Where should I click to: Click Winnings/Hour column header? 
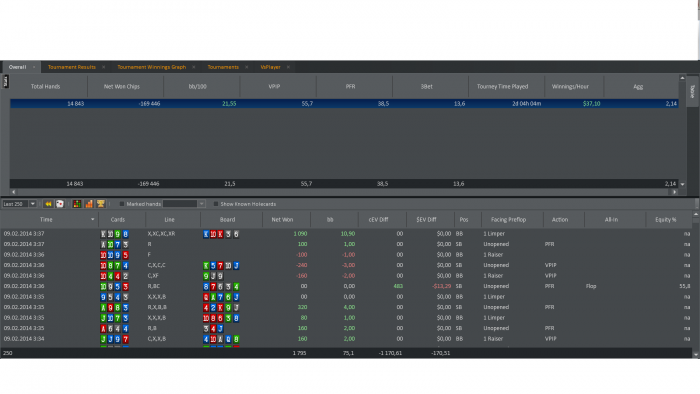tap(570, 87)
